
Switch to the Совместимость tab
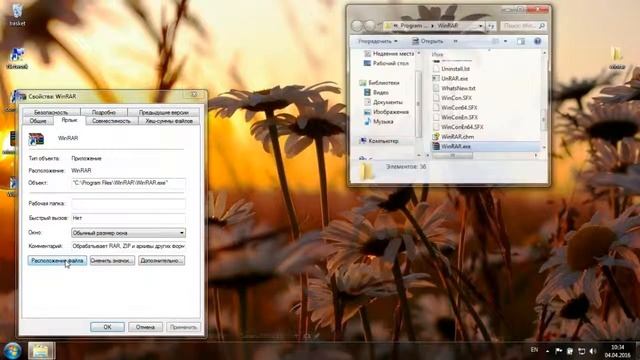(111, 121)
